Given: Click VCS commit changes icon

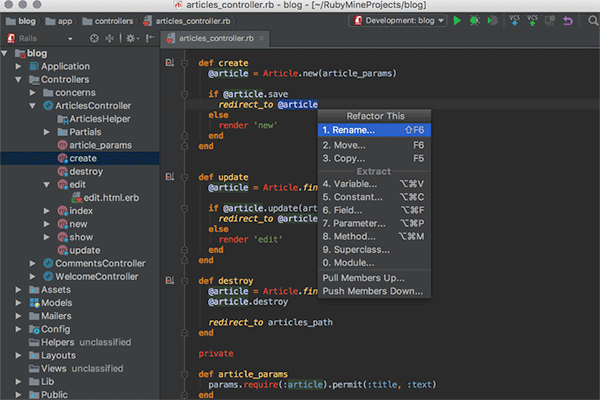Looking at the screenshot, I should (x=532, y=21).
